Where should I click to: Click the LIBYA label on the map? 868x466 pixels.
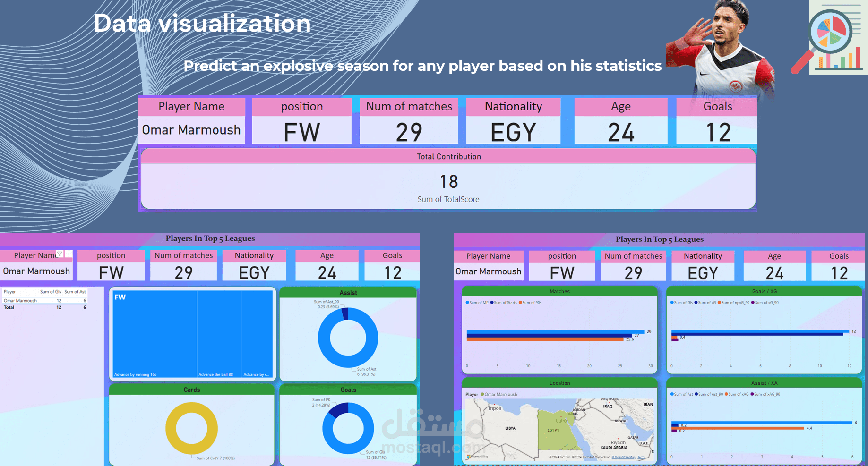coord(510,428)
